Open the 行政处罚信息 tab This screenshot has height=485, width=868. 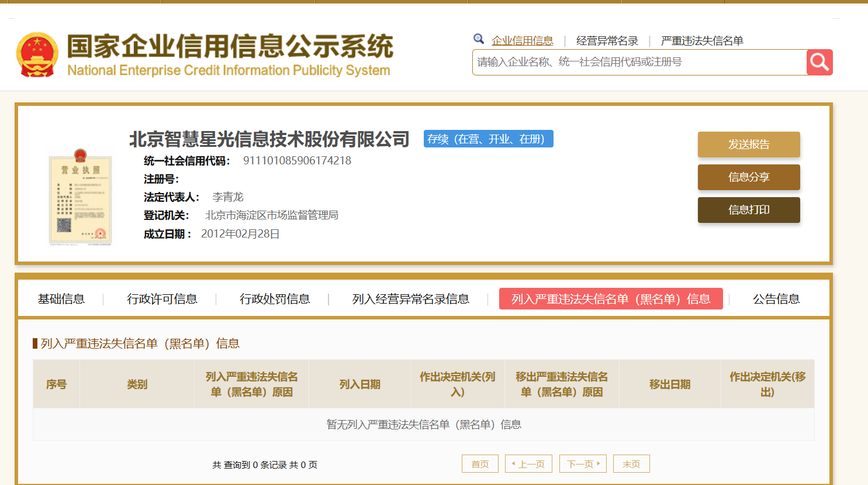point(275,299)
